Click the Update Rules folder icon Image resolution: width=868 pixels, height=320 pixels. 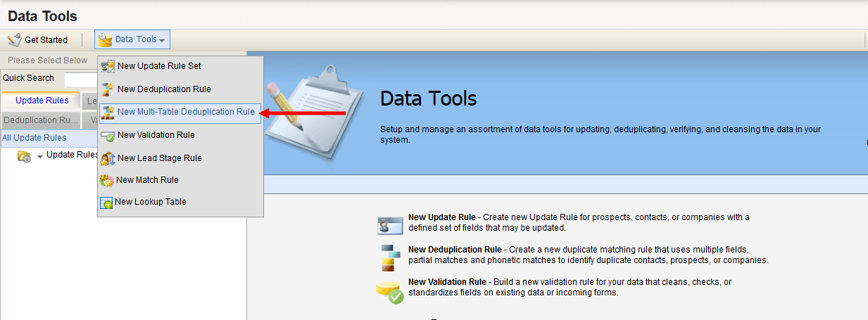click(24, 155)
